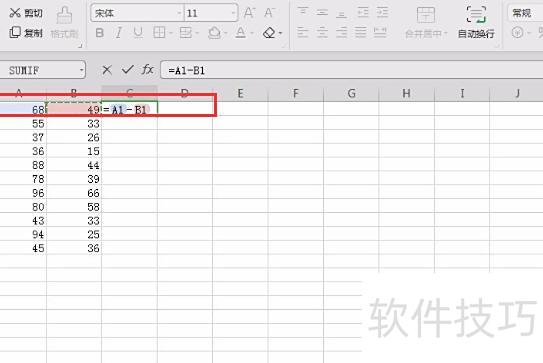Click the currency format icon

point(518,33)
